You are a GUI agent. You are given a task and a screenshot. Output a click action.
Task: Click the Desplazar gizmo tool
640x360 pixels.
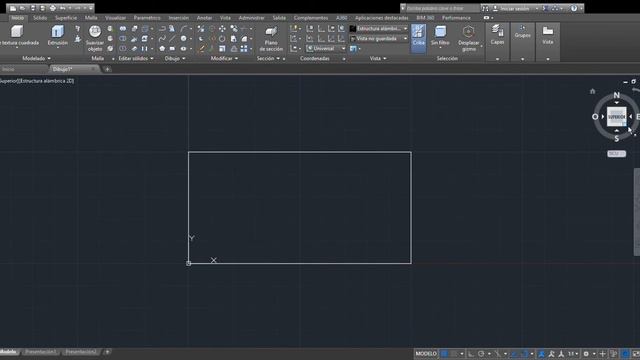click(469, 38)
